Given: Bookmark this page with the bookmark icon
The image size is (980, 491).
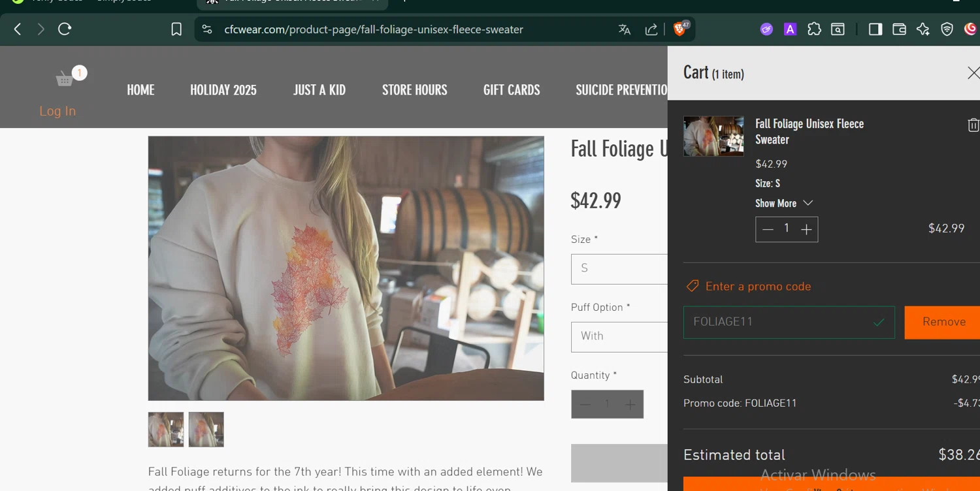Looking at the screenshot, I should click(176, 29).
